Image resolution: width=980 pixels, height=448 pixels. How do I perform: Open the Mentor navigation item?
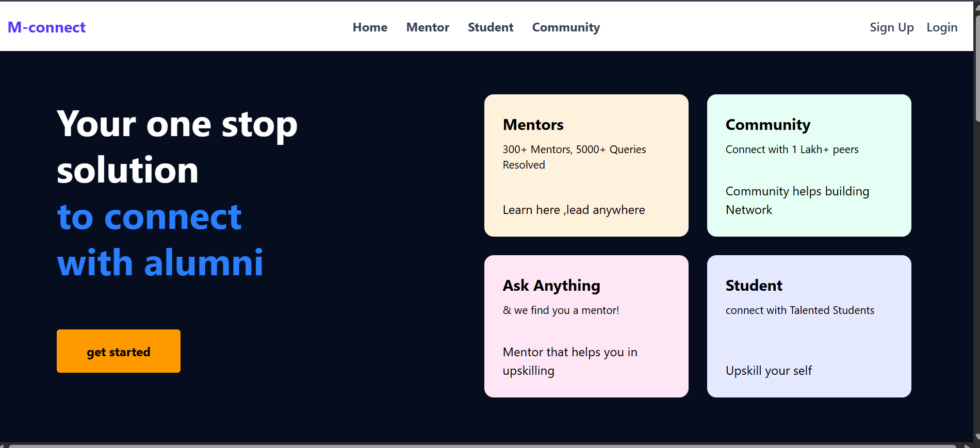pos(428,27)
